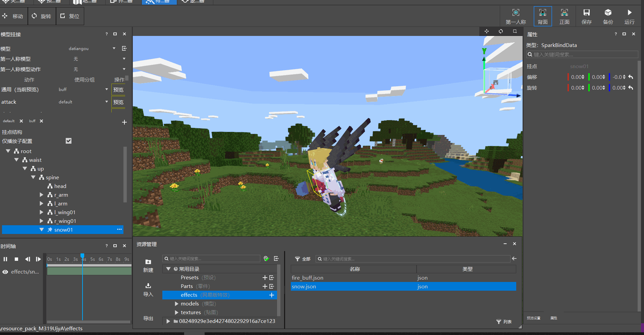Click the New (新建) resource icon
This screenshot has width=644, height=335.
coord(148,262)
